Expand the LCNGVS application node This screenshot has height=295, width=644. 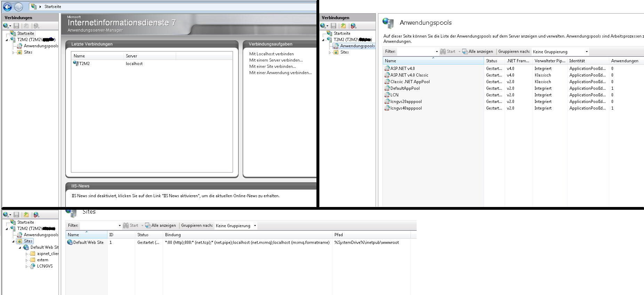point(26,266)
